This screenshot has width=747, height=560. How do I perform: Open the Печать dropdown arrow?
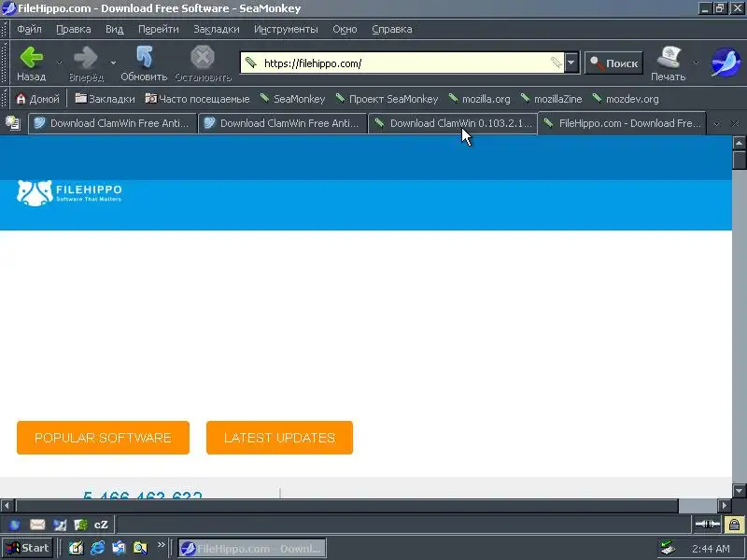696,63
